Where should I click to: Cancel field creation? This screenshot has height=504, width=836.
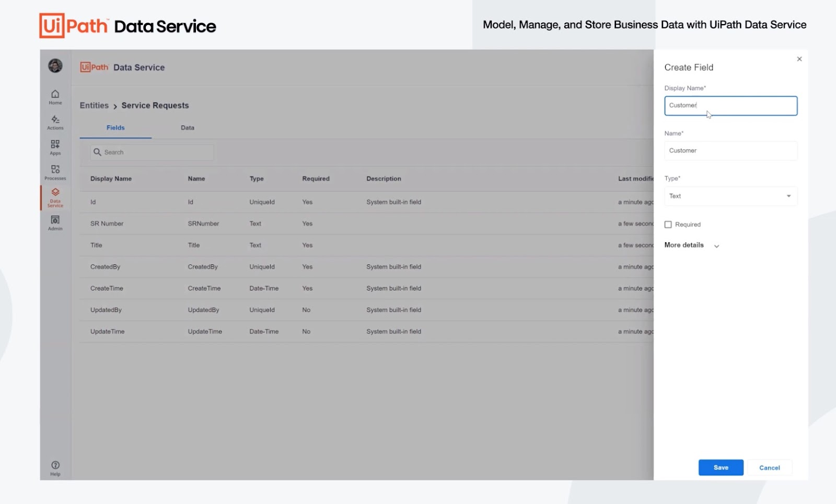point(769,467)
